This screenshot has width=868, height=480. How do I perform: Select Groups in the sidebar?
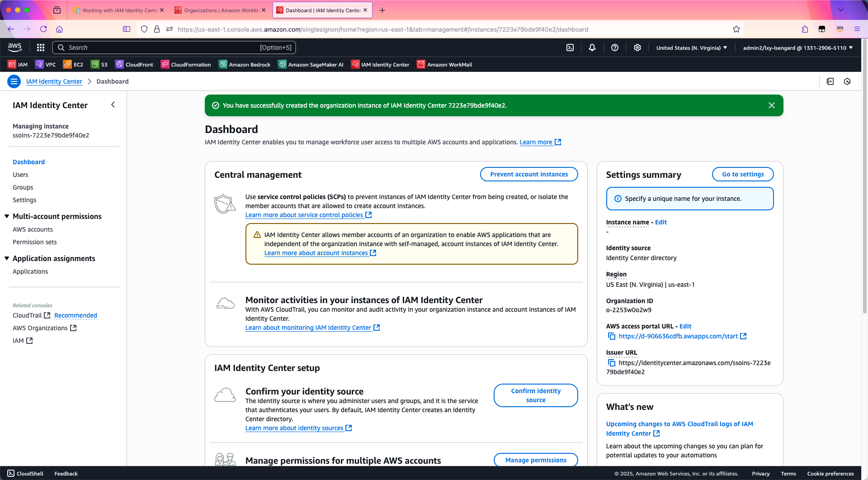pos(23,187)
